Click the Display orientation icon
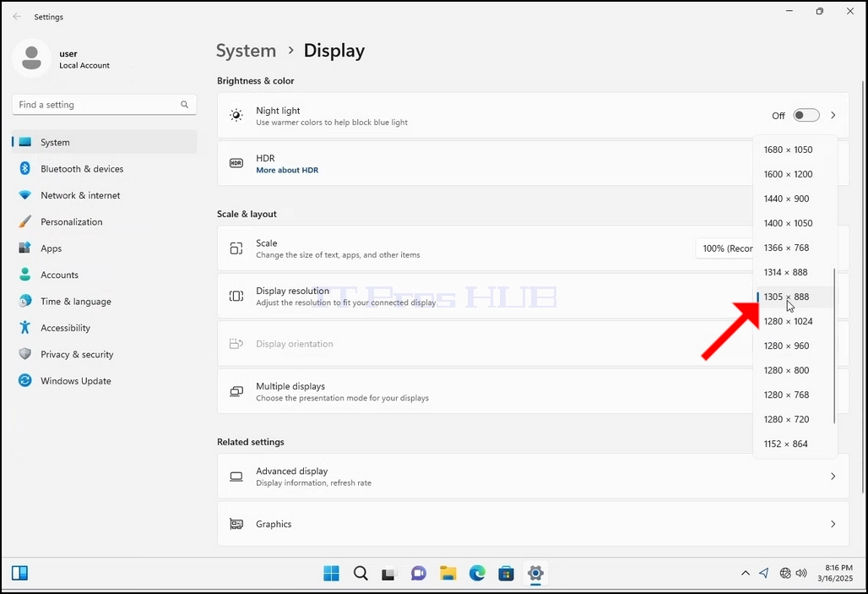Viewport: 868px width, 594px height. click(236, 344)
